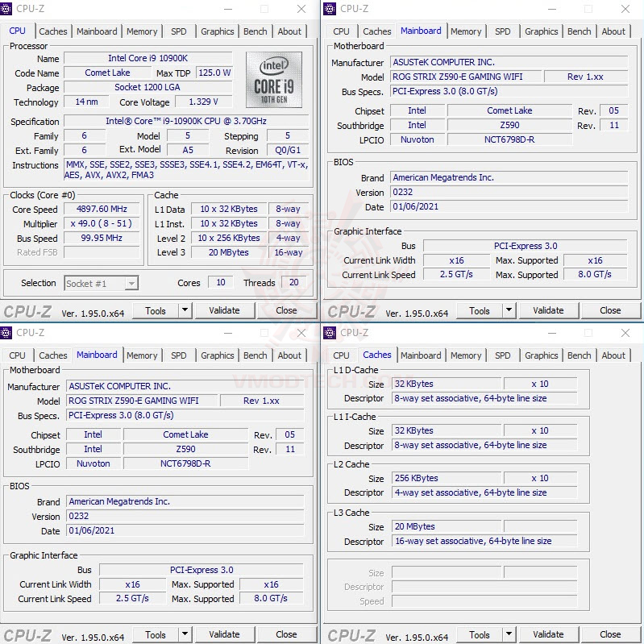Click the Tools button in the top-left window

point(156,310)
